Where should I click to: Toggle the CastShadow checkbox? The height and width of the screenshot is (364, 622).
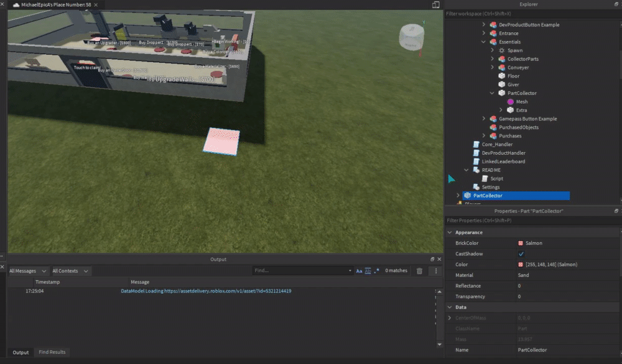coord(521,254)
